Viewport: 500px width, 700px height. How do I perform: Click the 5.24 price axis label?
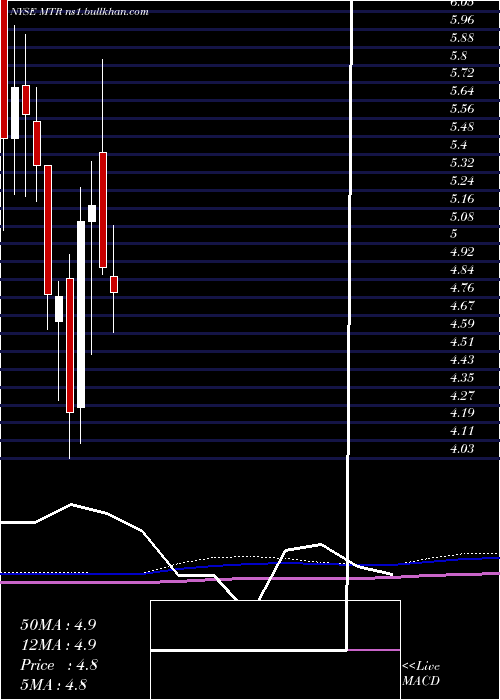click(462, 181)
